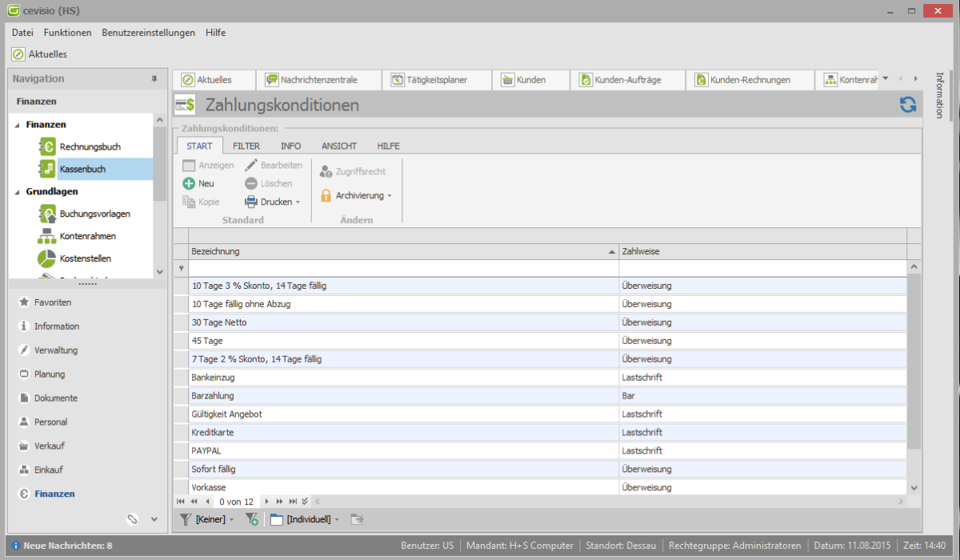Click the Buchungsvorlagen navigation icon
The height and width of the screenshot is (560, 960).
click(x=47, y=214)
